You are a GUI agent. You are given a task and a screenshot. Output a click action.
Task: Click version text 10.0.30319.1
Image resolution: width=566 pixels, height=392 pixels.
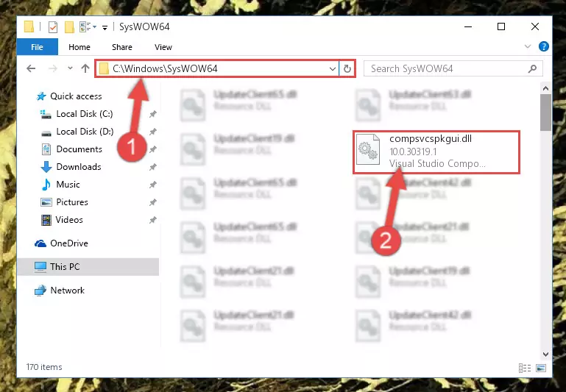pos(413,152)
